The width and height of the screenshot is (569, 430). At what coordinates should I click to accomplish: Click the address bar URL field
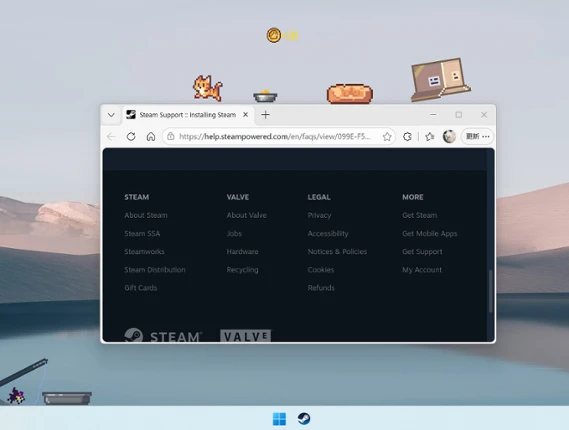coord(275,136)
